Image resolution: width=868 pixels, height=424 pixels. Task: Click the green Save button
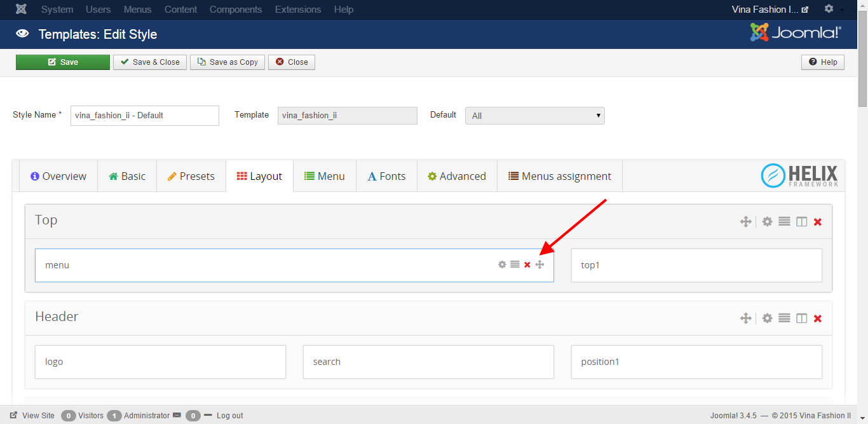(63, 62)
